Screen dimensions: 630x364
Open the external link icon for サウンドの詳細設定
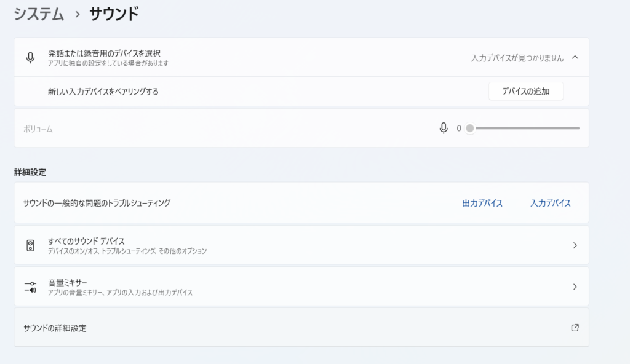pos(575,328)
